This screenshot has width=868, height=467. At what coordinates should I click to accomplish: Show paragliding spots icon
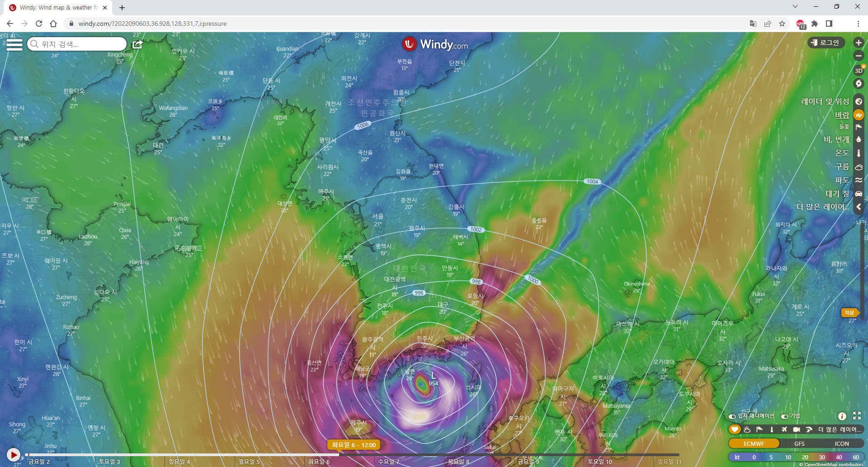click(809, 429)
